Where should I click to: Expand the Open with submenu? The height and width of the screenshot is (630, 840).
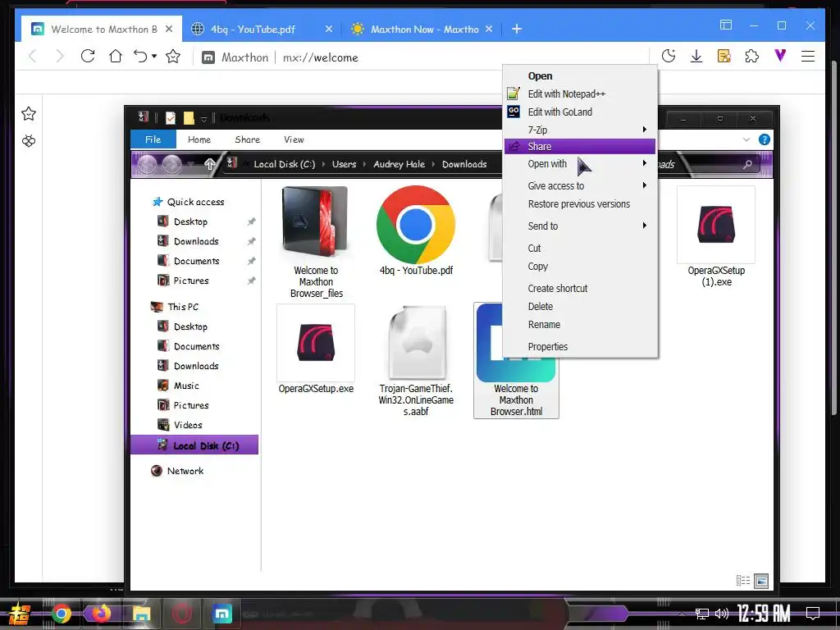(x=580, y=164)
